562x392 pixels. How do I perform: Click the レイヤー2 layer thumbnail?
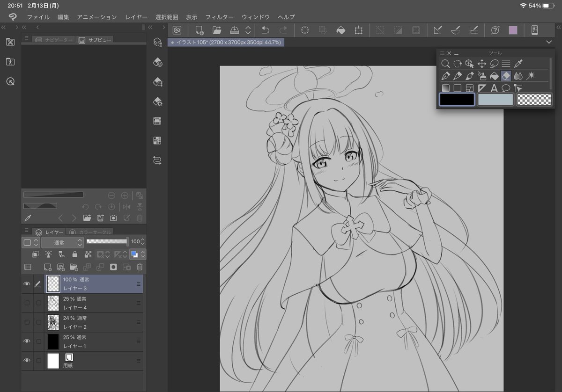click(52, 322)
